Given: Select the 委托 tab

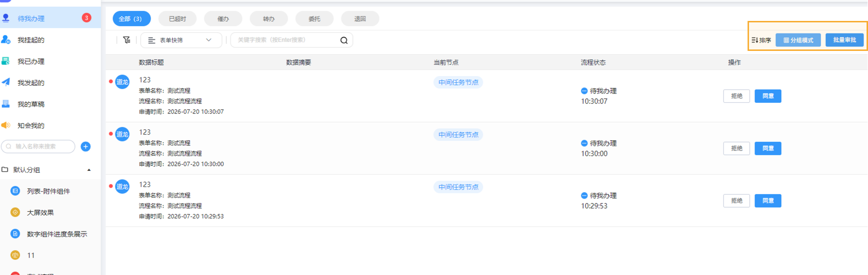Looking at the screenshot, I should point(315,19).
